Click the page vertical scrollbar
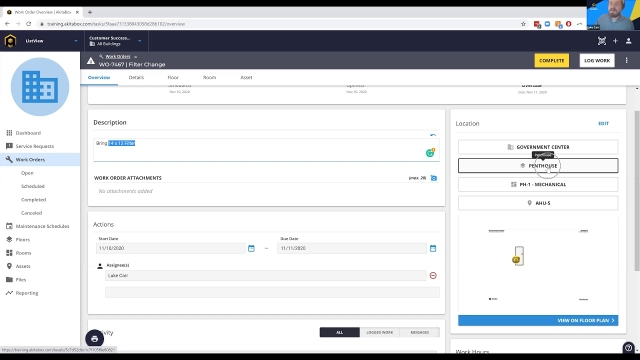Screen dimensions: 640x360 637,190
